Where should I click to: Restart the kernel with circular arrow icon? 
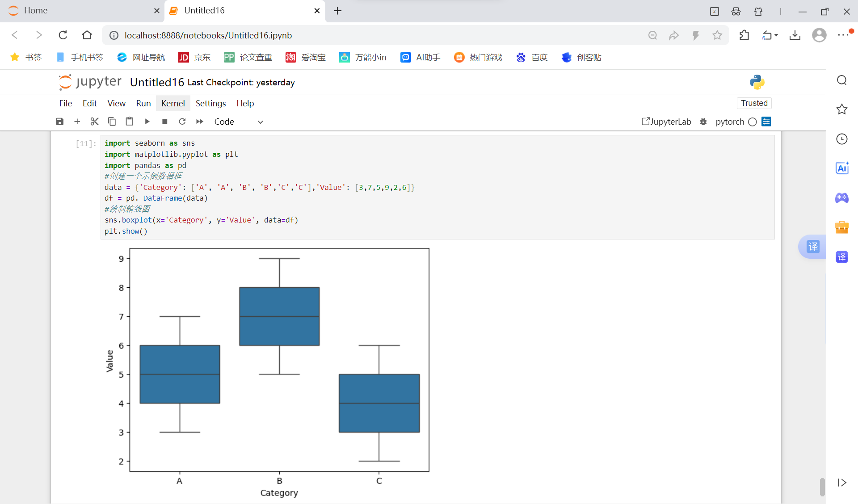(x=182, y=122)
